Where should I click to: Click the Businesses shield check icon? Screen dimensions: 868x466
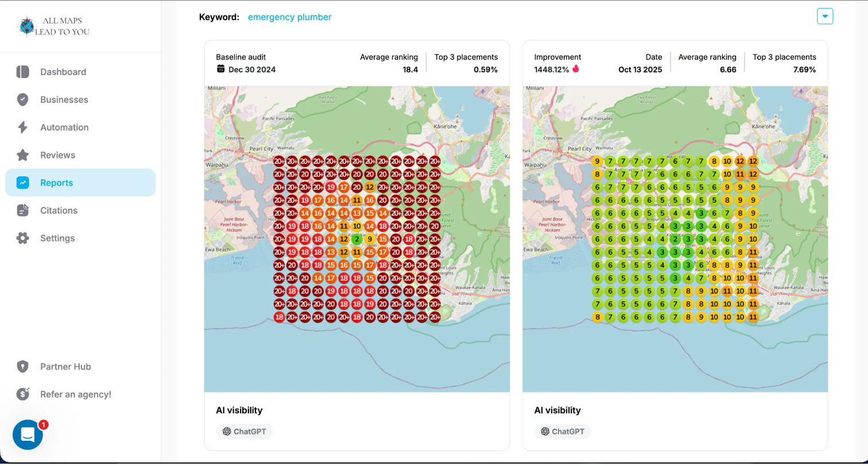23,100
